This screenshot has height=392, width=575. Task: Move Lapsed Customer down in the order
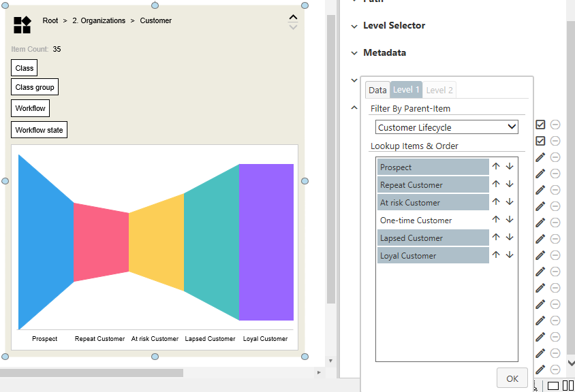click(510, 238)
